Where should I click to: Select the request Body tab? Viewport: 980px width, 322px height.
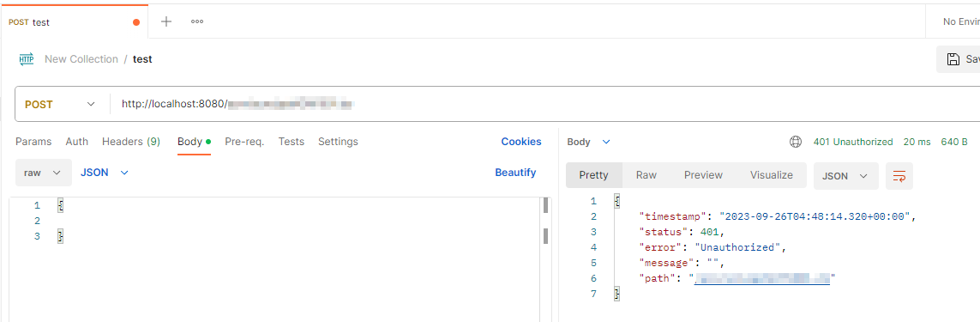(194, 142)
